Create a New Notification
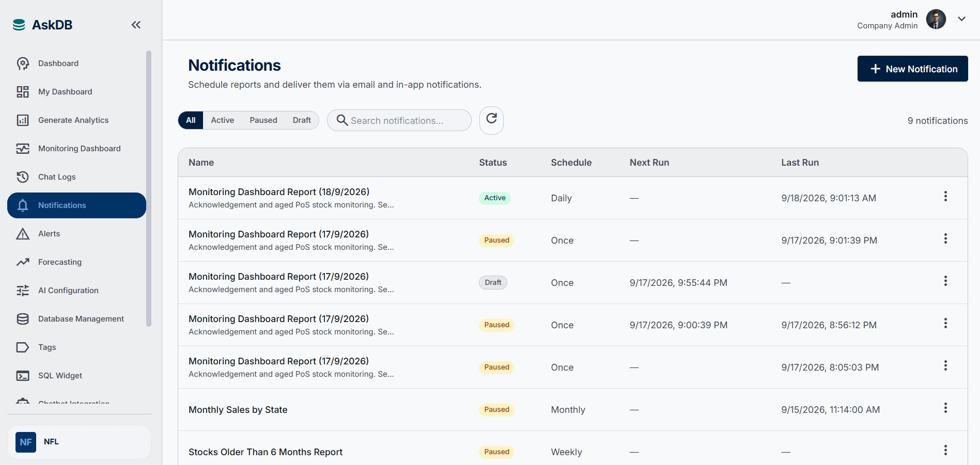 (912, 69)
